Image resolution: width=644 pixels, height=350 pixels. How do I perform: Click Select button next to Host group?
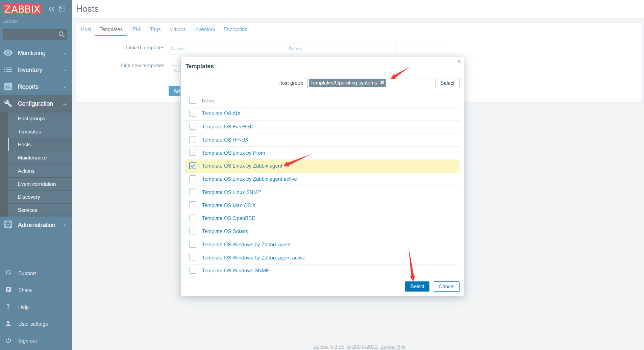[447, 83]
